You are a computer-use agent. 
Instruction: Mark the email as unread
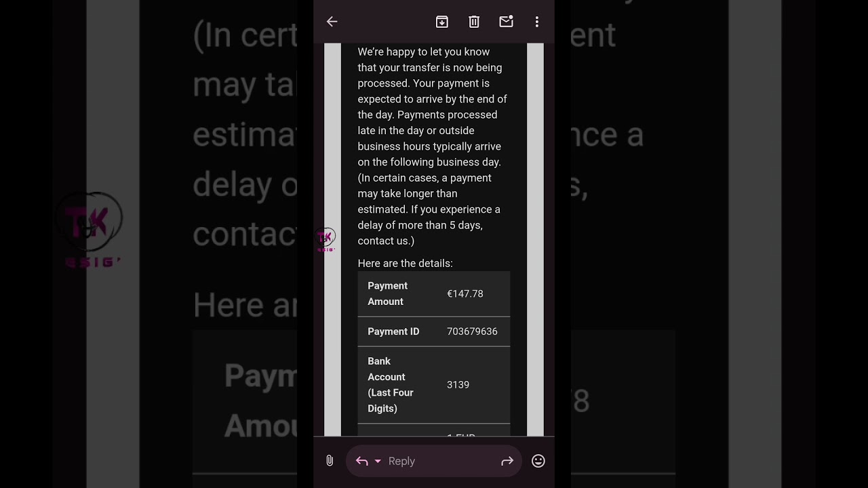[x=506, y=22]
